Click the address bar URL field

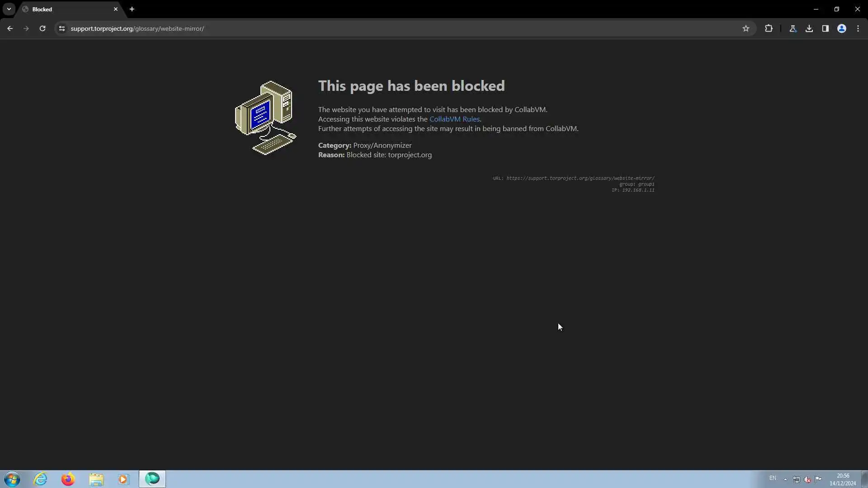point(362,28)
